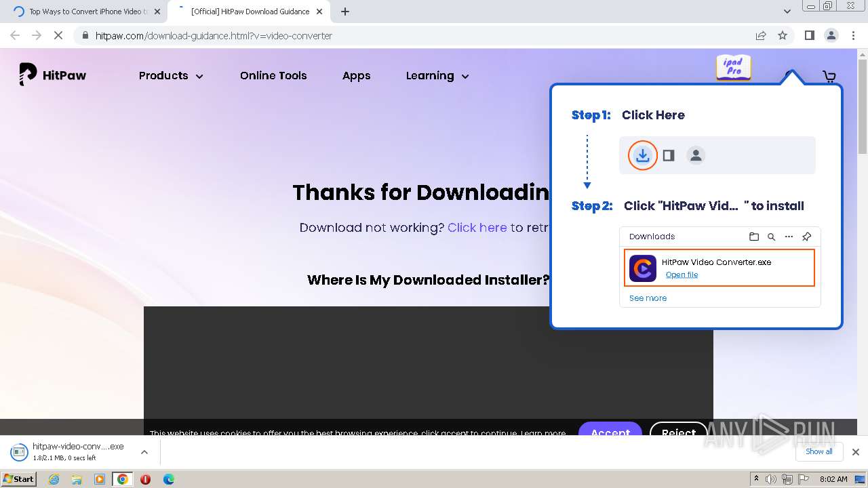Click the volume icon in system tray
This screenshot has width=868, height=488.
[x=771, y=479]
